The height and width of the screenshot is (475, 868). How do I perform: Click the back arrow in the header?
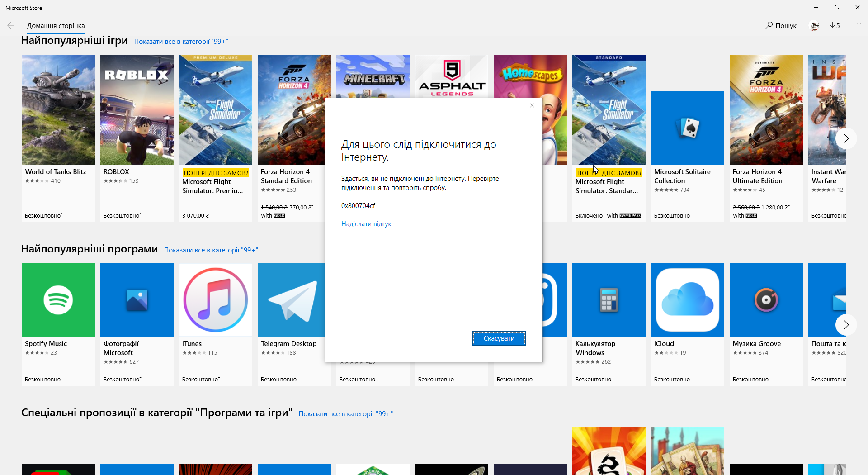pyautogui.click(x=11, y=25)
